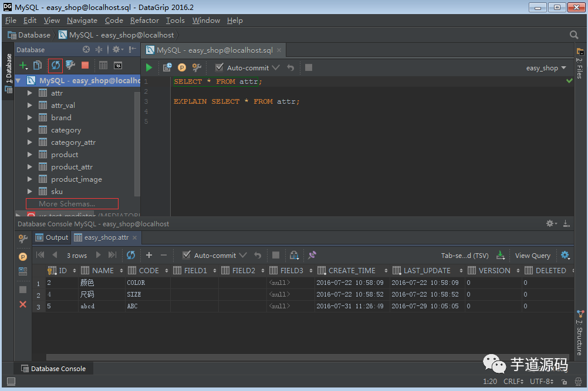Image resolution: width=588 pixels, height=391 pixels.
Task: Hide the Database panel with the collapse icon
Action: [133, 49]
